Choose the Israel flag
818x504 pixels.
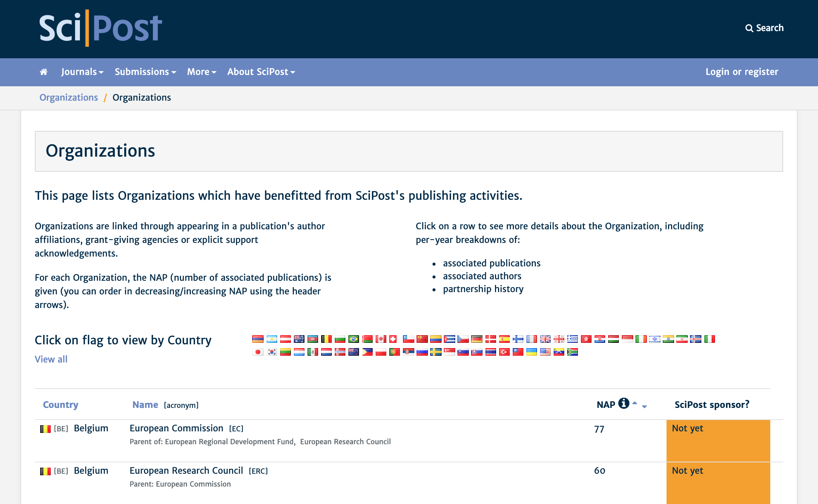655,339
